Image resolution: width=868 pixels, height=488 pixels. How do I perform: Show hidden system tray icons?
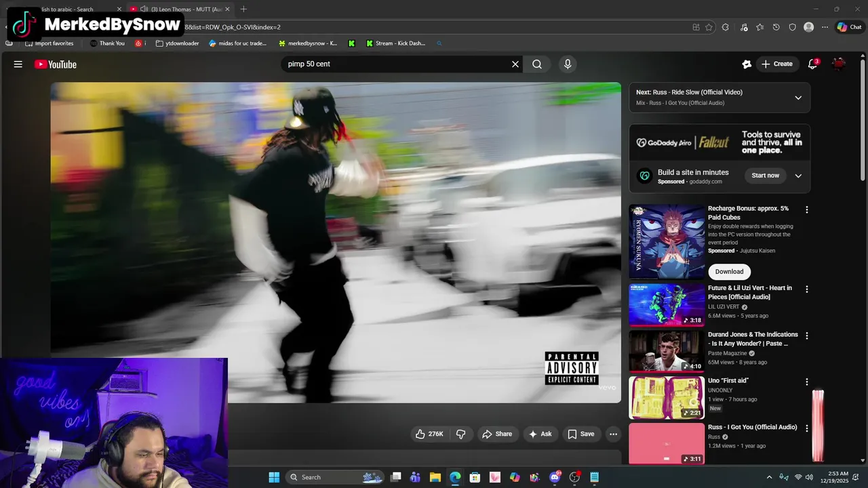(x=769, y=477)
